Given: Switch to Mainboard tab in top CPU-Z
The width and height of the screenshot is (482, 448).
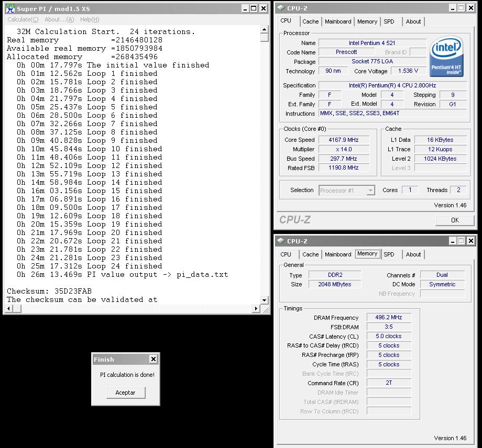Looking at the screenshot, I should coord(338,21).
